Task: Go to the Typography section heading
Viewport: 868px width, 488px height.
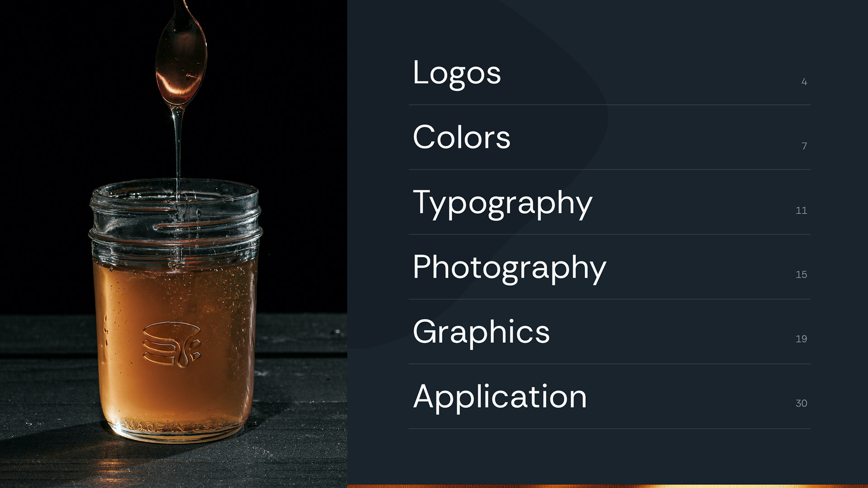Action: pos(503,204)
